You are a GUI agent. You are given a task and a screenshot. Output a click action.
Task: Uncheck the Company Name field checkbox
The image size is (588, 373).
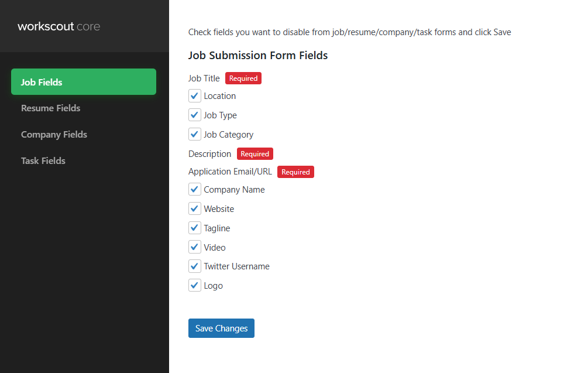(x=195, y=190)
